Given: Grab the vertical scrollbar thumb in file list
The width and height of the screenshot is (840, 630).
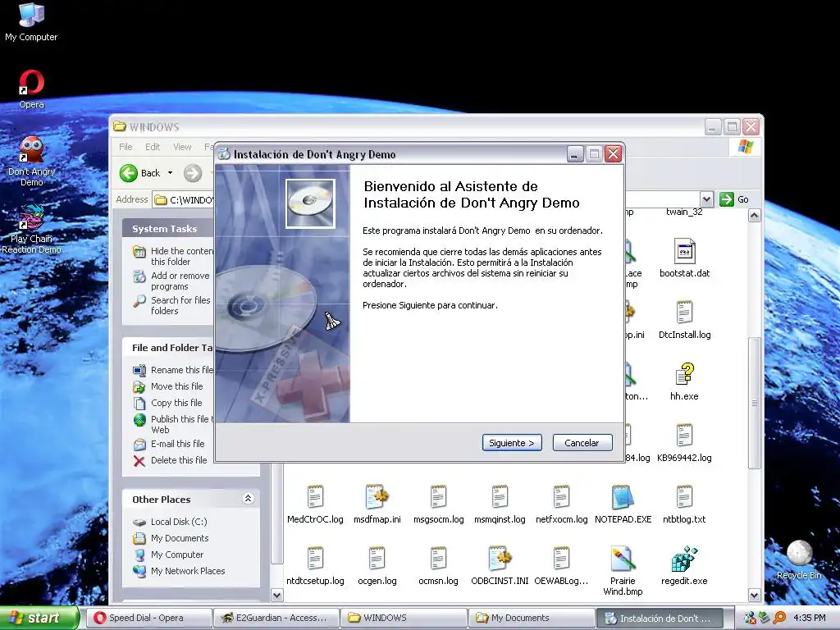Looking at the screenshot, I should click(755, 403).
